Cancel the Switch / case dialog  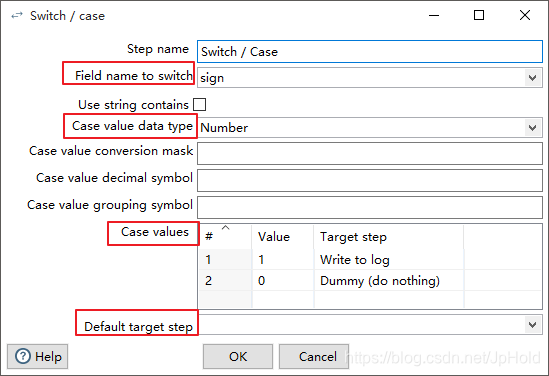click(314, 356)
